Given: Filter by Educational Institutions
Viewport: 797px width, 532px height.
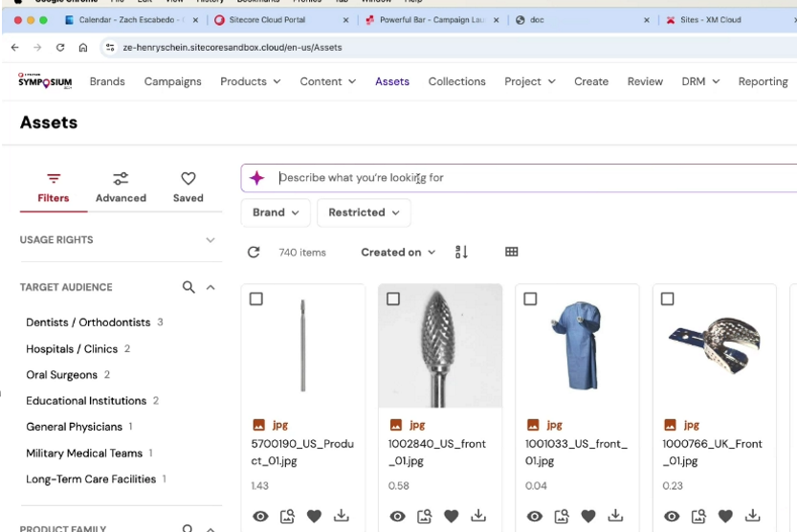Looking at the screenshot, I should (86, 401).
